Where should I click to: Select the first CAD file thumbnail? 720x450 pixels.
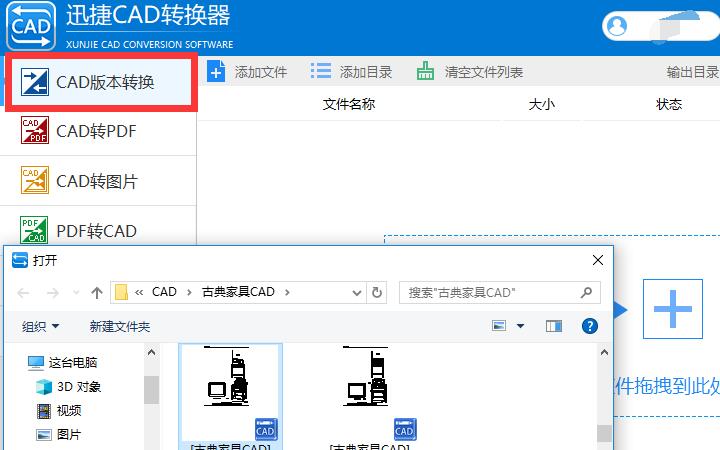point(231,397)
